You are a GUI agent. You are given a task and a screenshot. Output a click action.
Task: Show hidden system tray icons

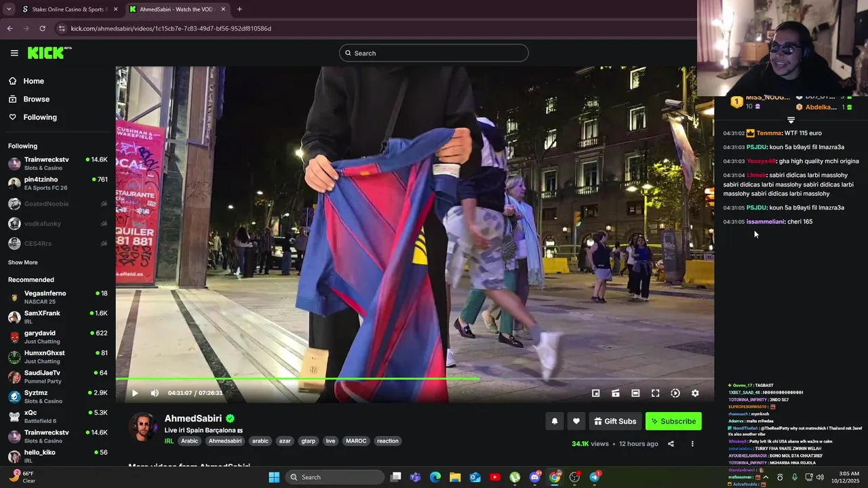[766, 477]
